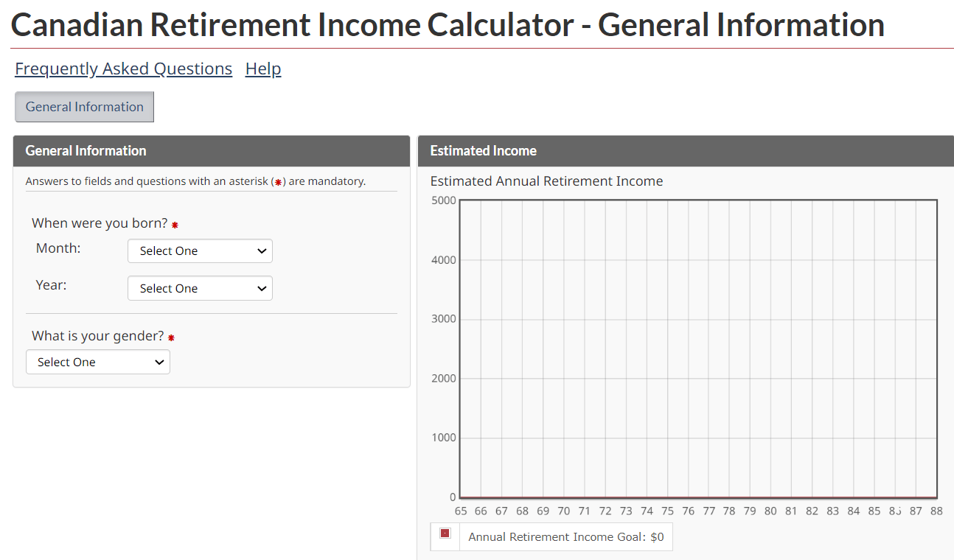
Task: Click the 5000 label on the vertical axis
Action: [x=443, y=200]
